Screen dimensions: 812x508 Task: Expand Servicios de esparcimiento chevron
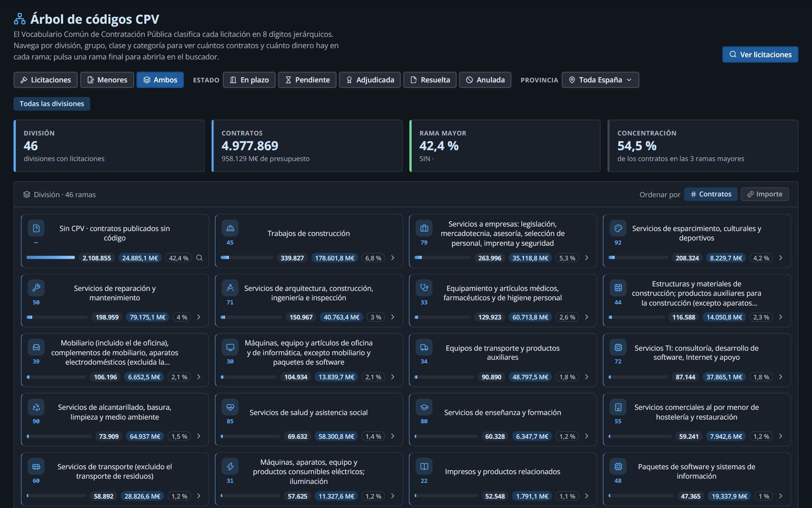[781, 258]
